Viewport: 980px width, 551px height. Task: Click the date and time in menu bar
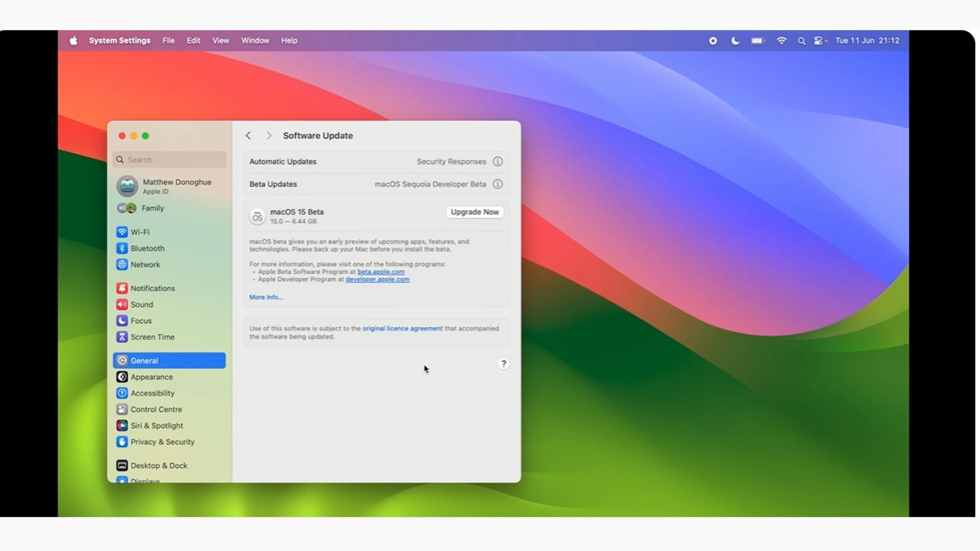(867, 41)
